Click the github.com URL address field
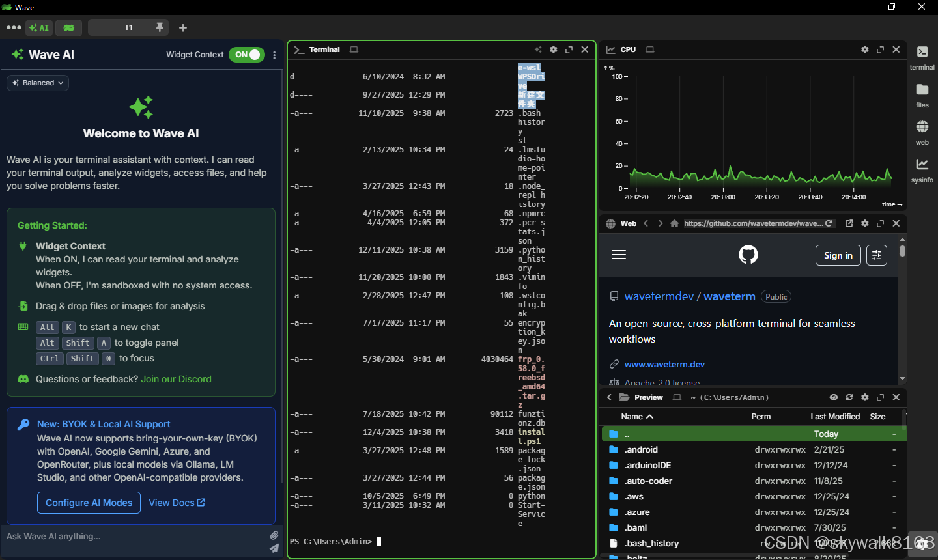Viewport: 938px width, 560px height. [753, 223]
